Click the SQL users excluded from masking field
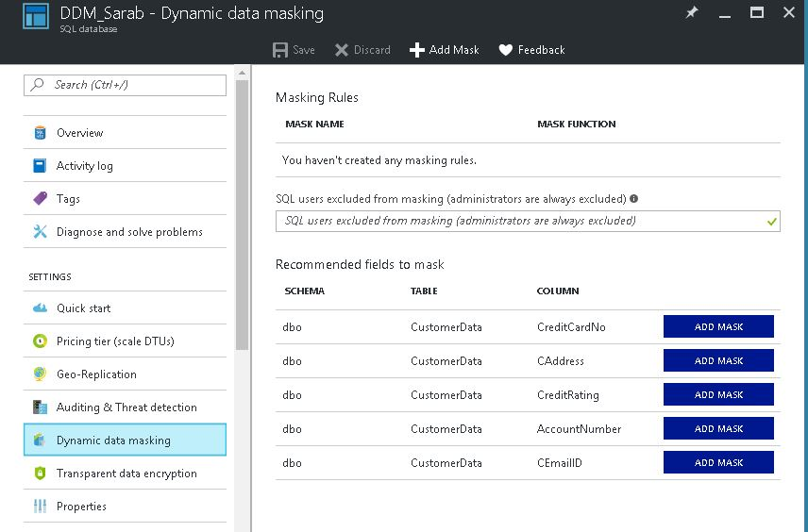808x532 pixels. (528, 221)
